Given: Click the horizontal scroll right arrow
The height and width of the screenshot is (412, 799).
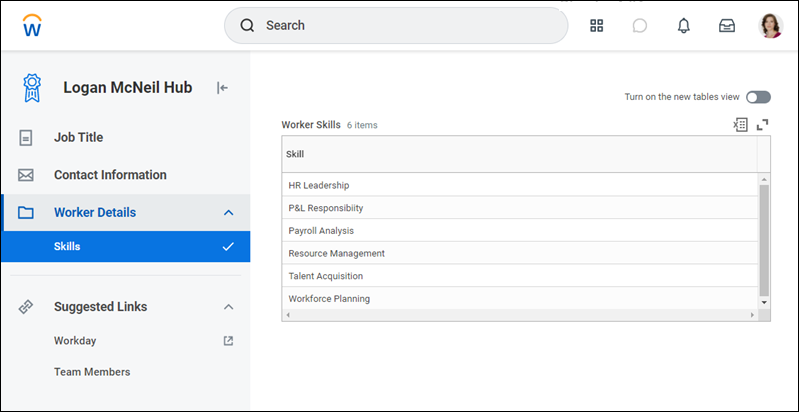Looking at the screenshot, I should (752, 315).
